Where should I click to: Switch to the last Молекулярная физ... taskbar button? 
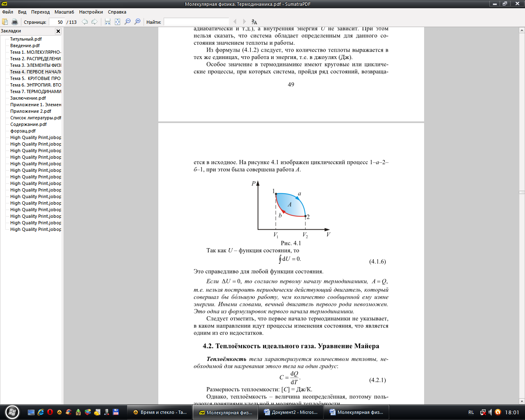[356, 412]
